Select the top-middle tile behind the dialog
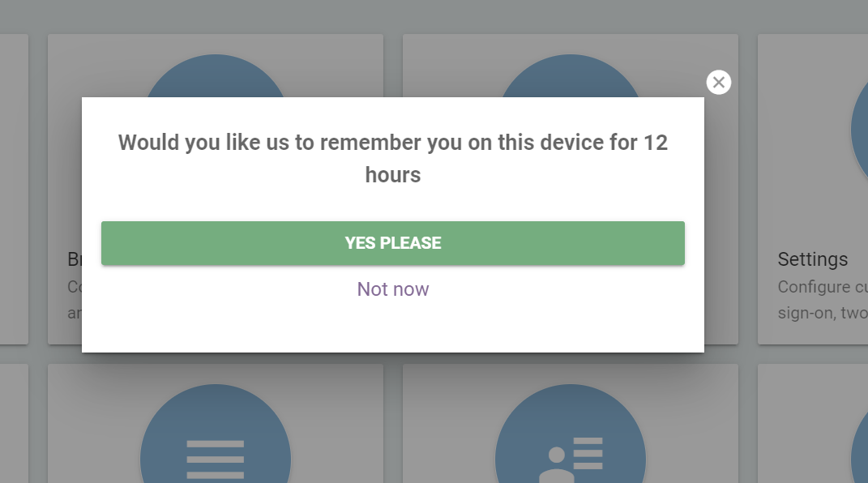The image size is (868, 483). [570, 65]
